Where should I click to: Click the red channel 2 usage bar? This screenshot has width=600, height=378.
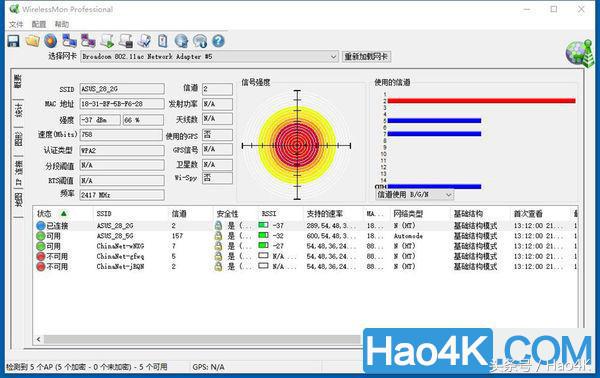pyautogui.click(x=481, y=101)
